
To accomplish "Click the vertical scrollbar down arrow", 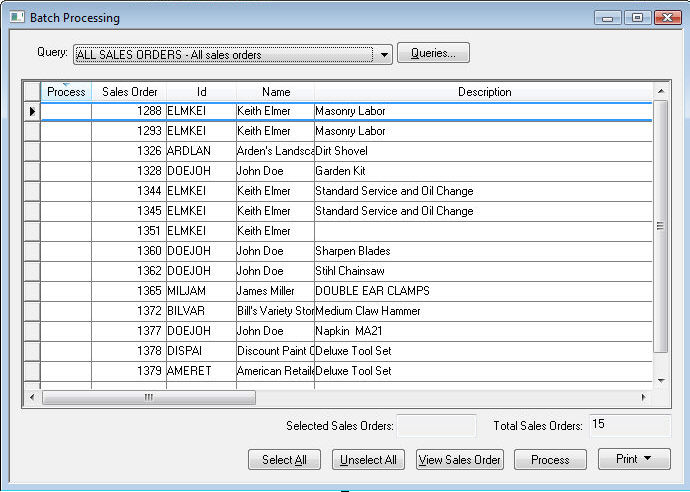I will coord(660,381).
